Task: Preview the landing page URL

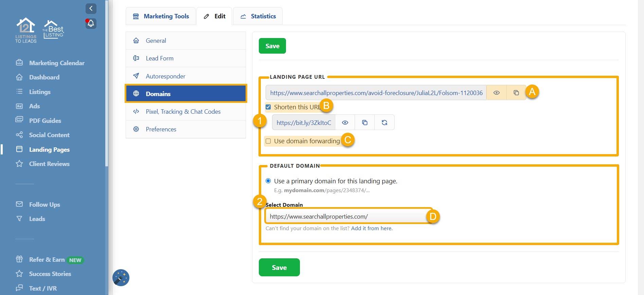Action: (496, 93)
